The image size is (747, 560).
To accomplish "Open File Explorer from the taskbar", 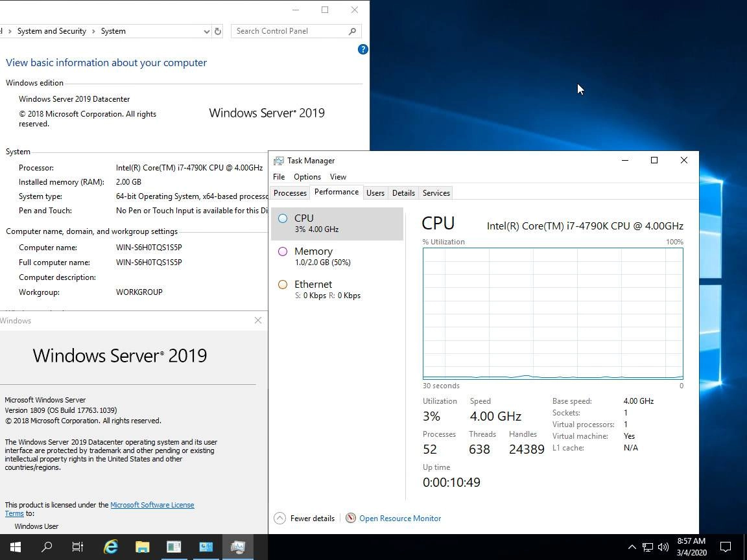I will point(142,546).
